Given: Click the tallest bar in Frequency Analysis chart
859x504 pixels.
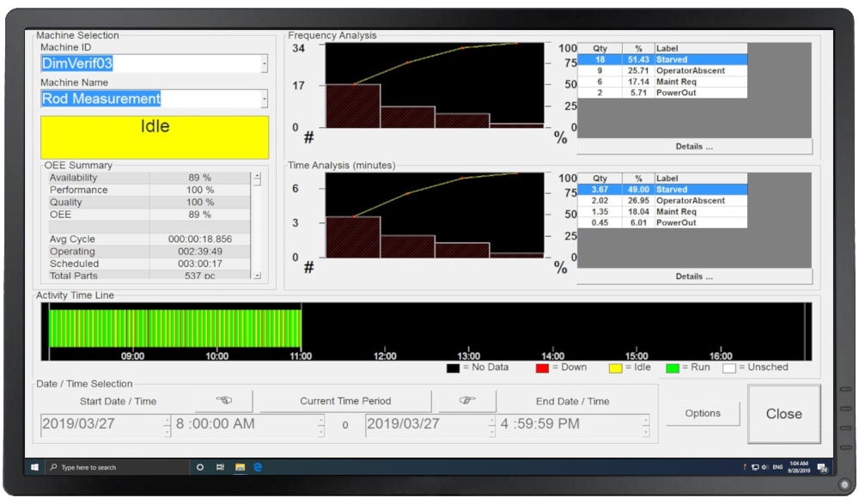Looking at the screenshot, I should click(353, 106).
